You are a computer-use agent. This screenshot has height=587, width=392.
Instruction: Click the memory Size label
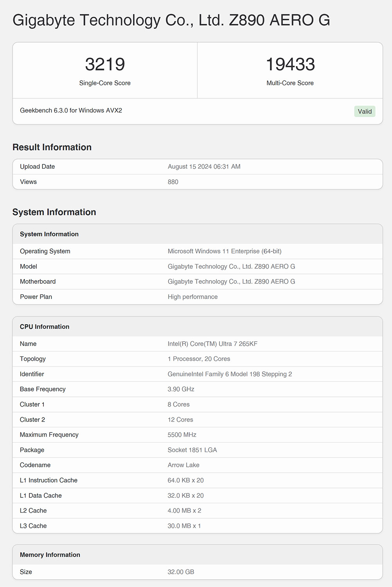point(26,572)
